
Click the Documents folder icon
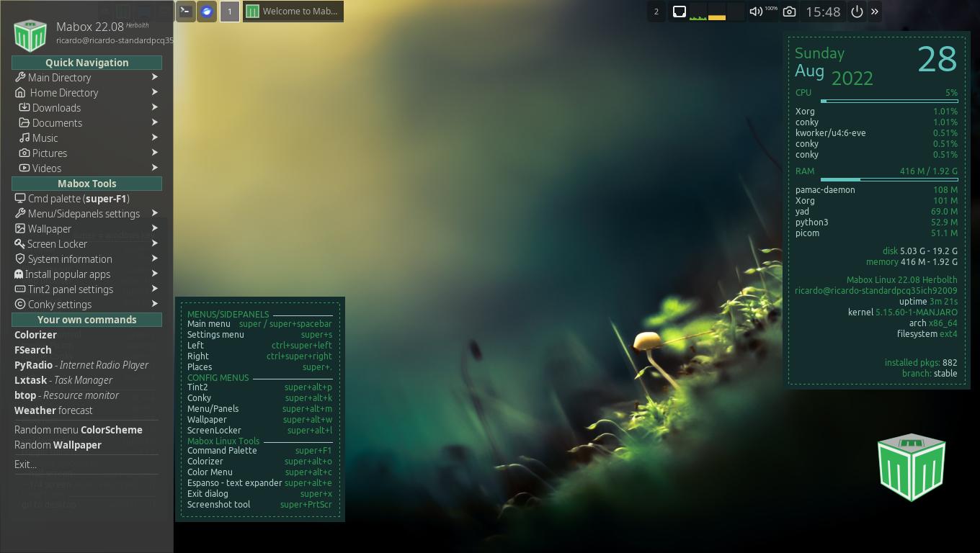click(24, 122)
